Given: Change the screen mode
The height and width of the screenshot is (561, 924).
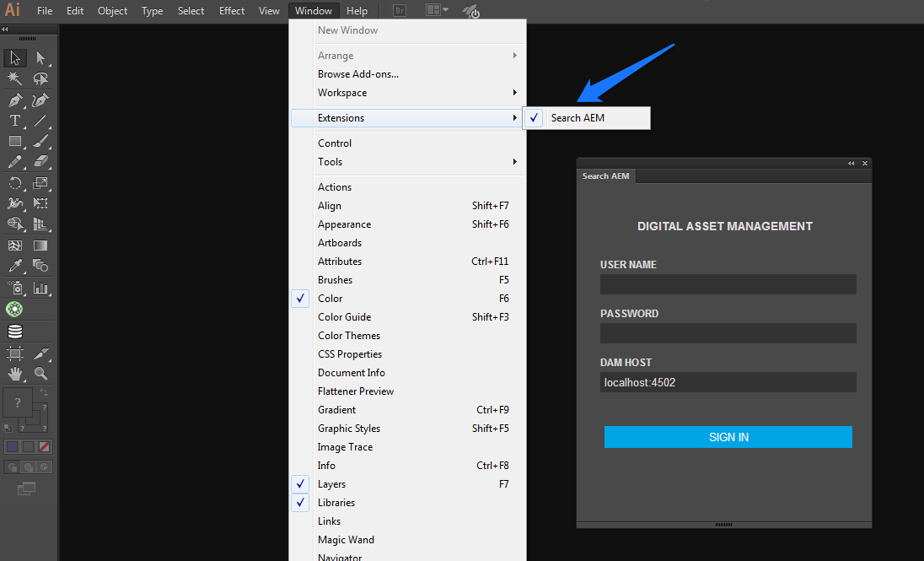Looking at the screenshot, I should 26,488.
